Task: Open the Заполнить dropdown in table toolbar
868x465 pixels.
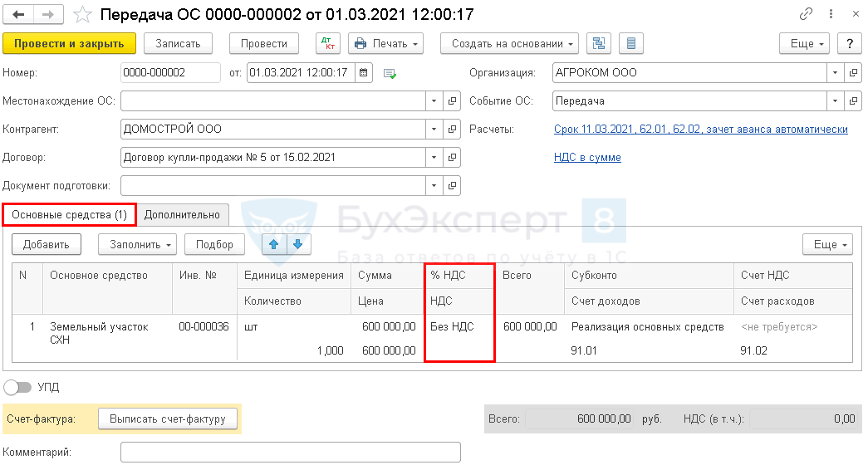Action: click(137, 244)
